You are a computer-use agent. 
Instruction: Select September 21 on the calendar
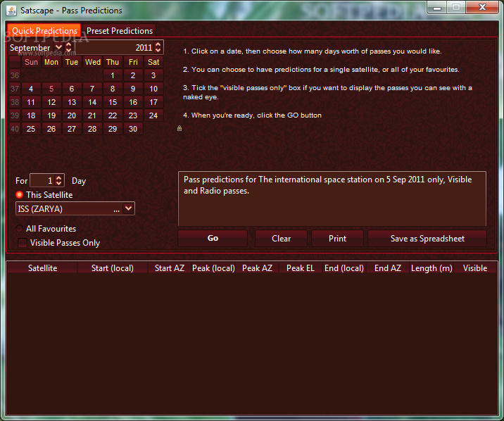click(x=92, y=115)
